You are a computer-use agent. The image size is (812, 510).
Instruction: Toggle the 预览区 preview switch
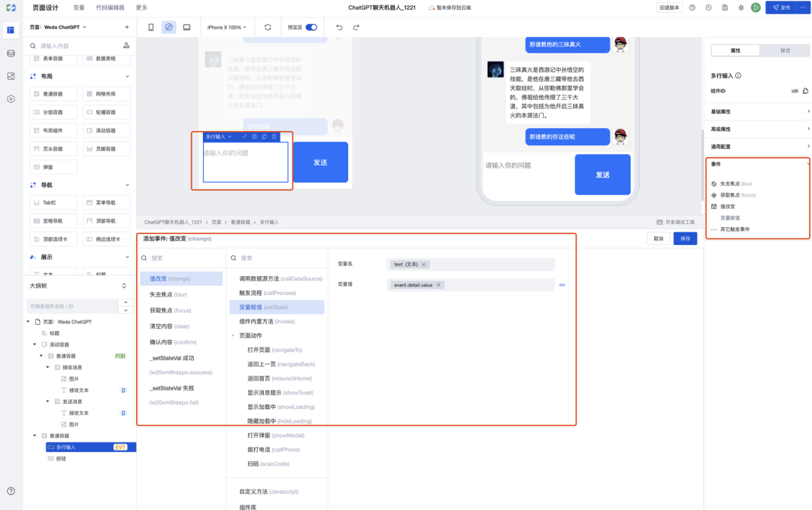pyautogui.click(x=311, y=28)
